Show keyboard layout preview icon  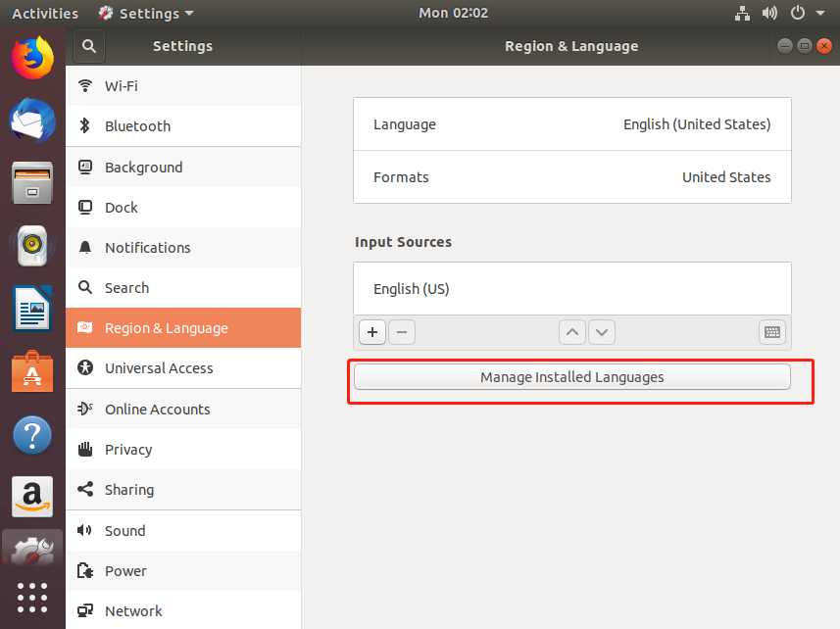pyautogui.click(x=772, y=332)
